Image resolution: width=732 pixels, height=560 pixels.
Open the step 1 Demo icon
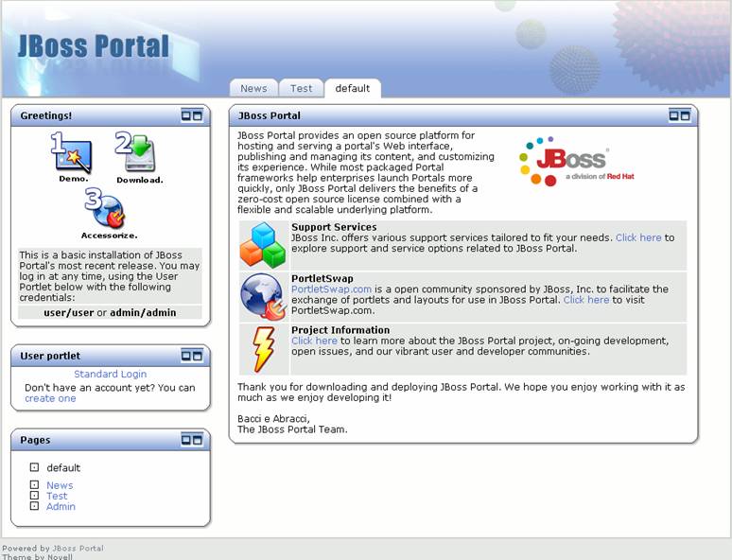72,152
